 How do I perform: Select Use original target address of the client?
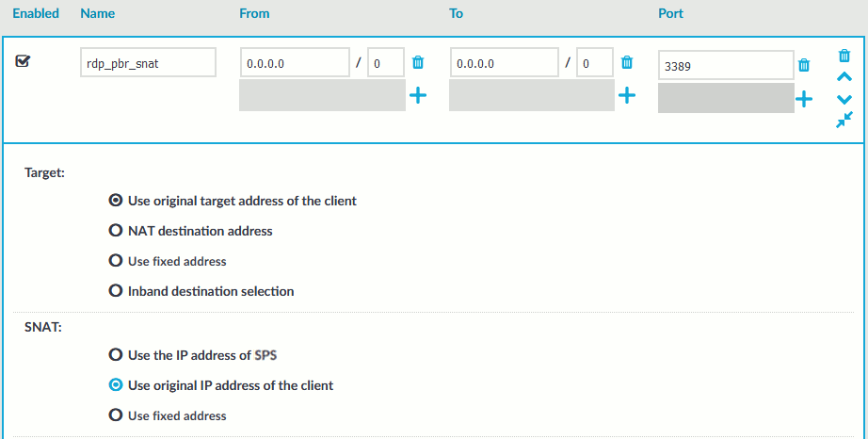(116, 201)
